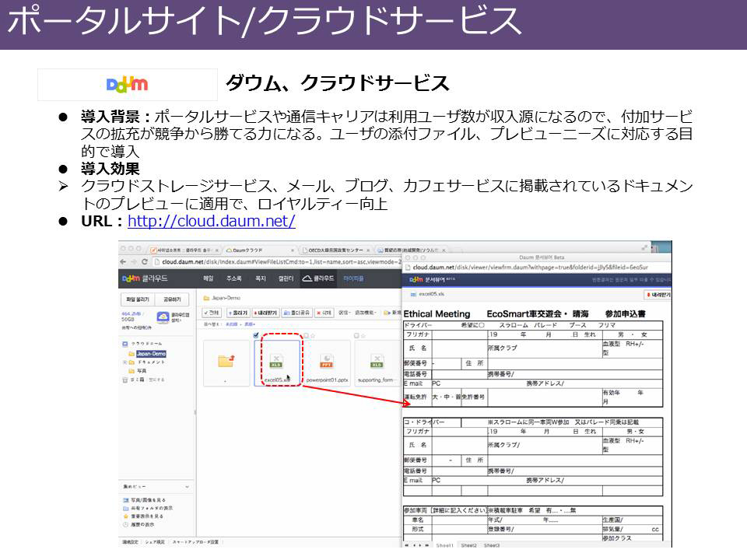The width and height of the screenshot is (747, 560).
Task: Click the 내려받기 download toolbar button
Action: [265, 313]
